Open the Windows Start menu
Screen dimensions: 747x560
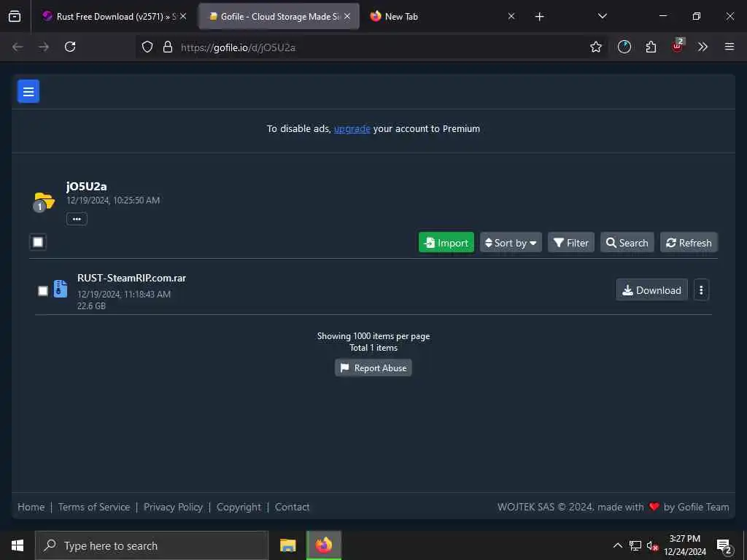coord(18,545)
